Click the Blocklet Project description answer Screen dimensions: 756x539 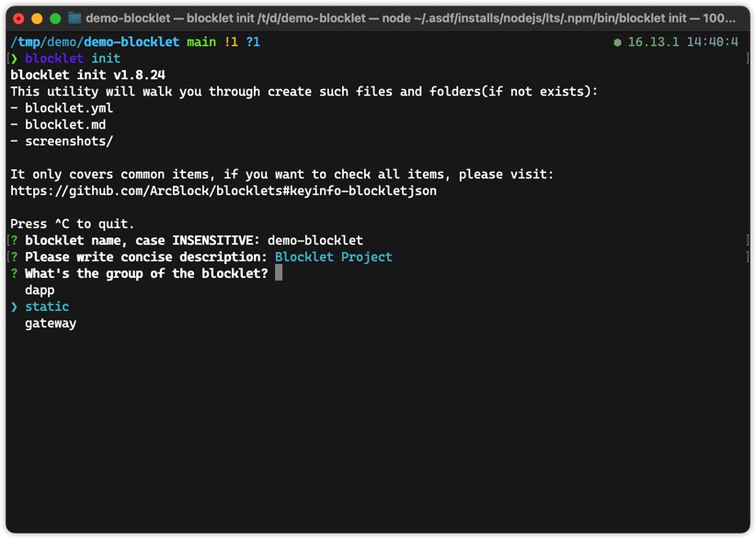click(334, 258)
